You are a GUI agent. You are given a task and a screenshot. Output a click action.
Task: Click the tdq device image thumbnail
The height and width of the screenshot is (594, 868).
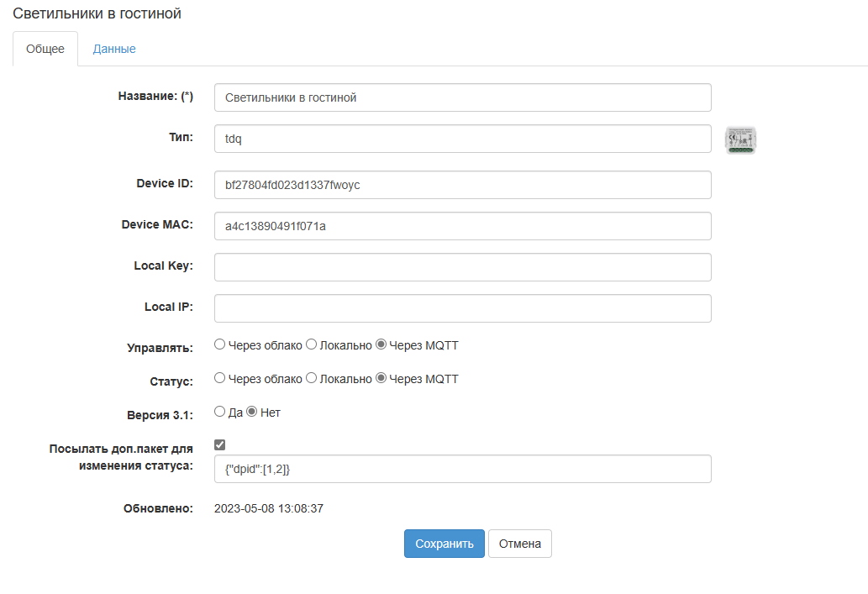(x=741, y=139)
